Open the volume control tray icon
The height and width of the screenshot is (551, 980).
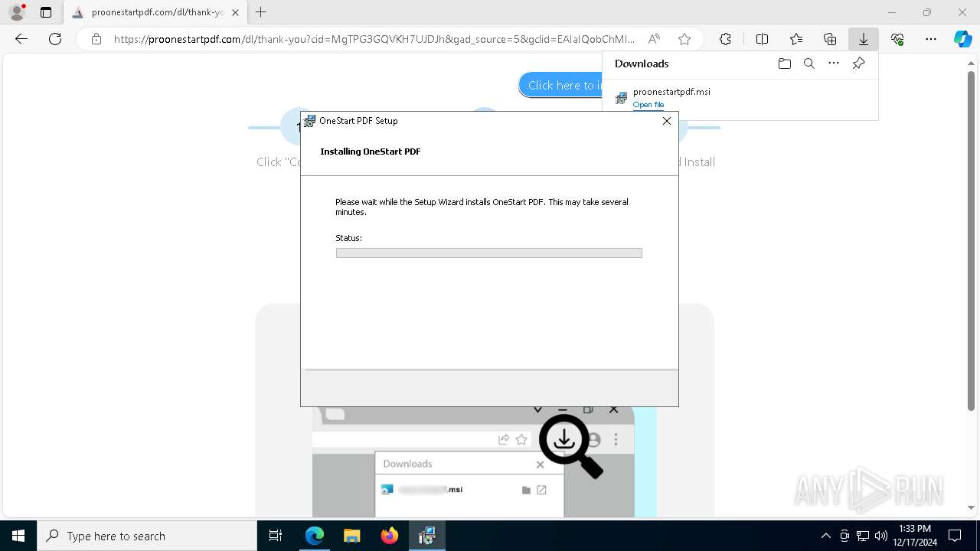(881, 536)
